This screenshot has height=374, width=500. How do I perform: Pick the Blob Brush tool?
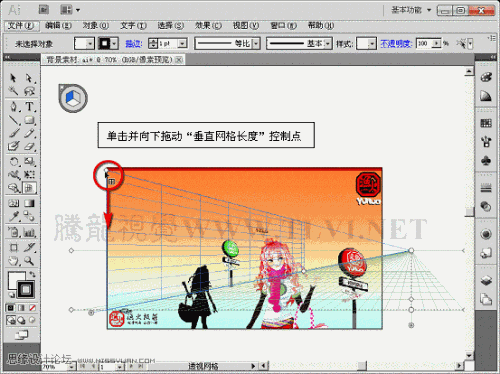(13, 146)
